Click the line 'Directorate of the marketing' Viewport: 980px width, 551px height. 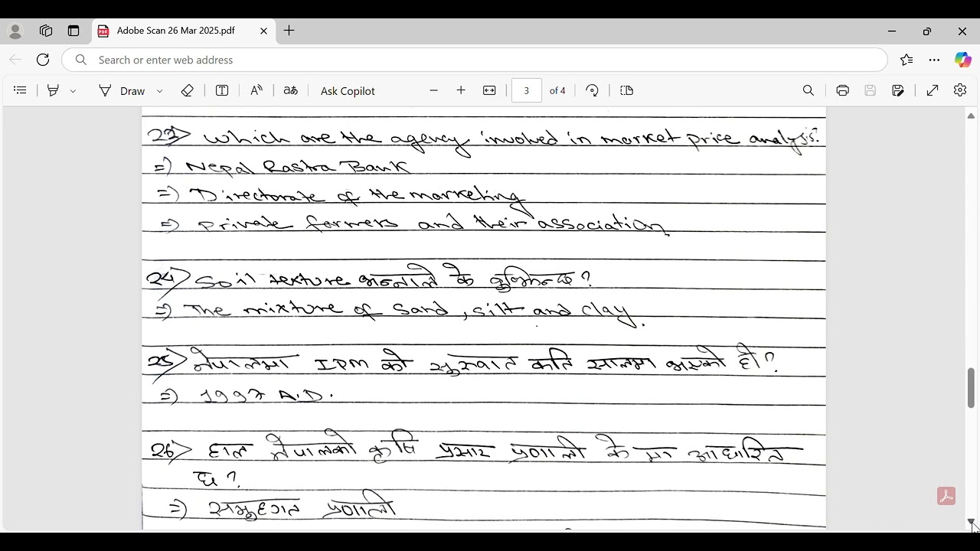click(x=357, y=197)
